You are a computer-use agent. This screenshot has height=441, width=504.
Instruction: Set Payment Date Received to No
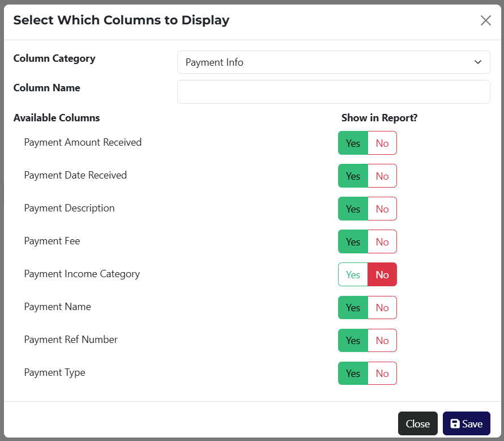point(382,176)
